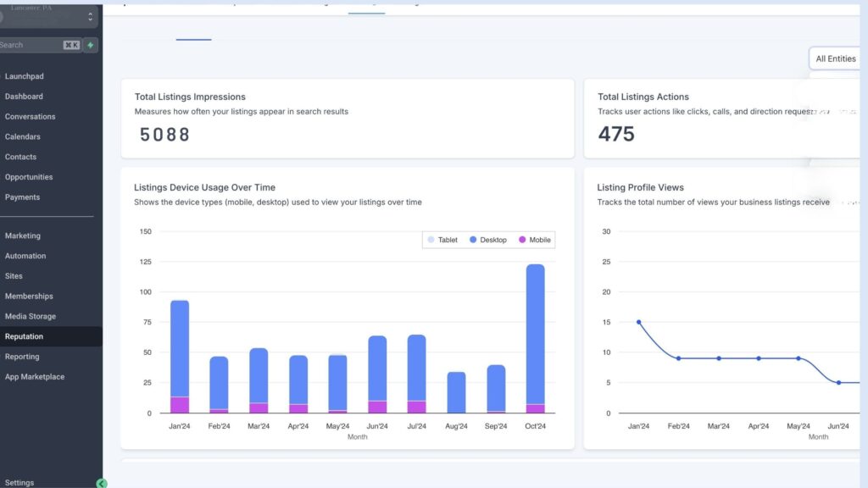
Task: Go to Dashboard in the sidebar
Action: click(x=24, y=97)
